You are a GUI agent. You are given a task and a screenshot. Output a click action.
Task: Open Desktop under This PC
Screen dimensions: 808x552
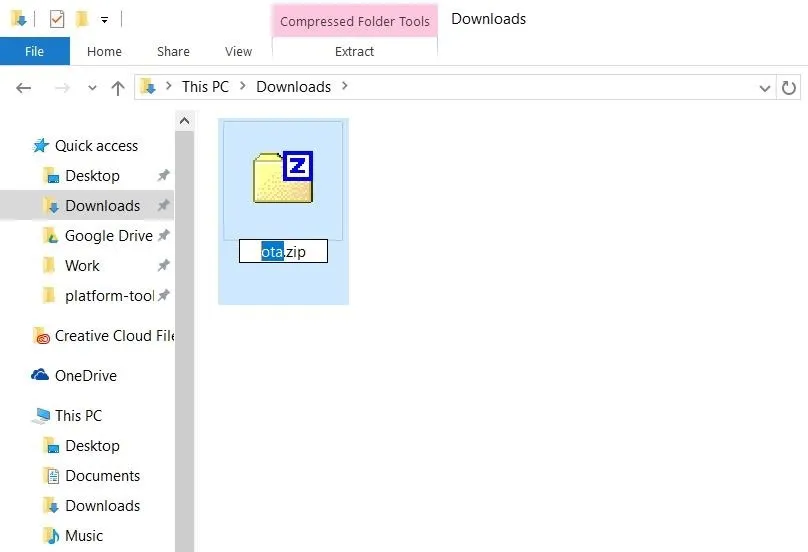pyautogui.click(x=92, y=446)
